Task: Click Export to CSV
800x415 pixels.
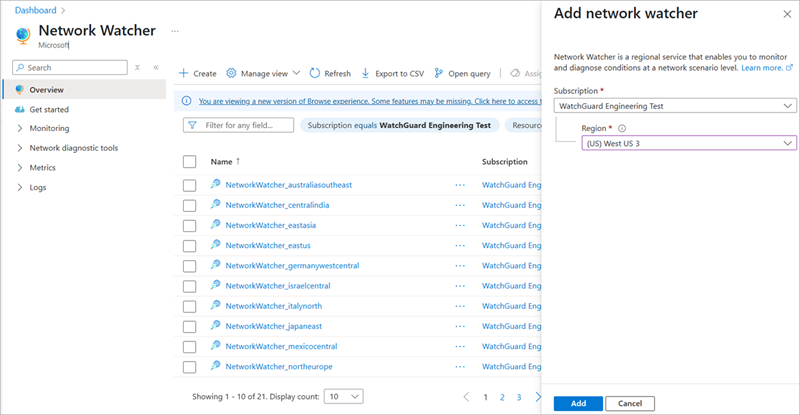Action: click(x=393, y=74)
